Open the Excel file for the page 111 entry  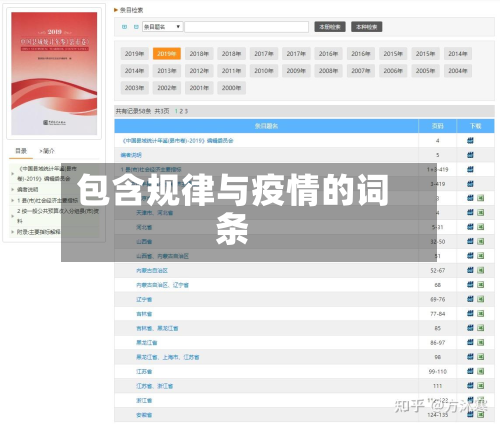(480, 386)
